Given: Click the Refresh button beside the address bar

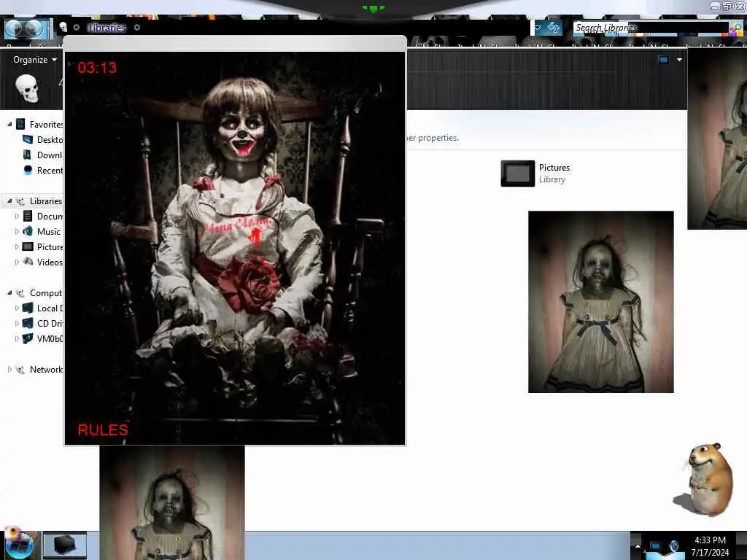Looking at the screenshot, I should [553, 28].
